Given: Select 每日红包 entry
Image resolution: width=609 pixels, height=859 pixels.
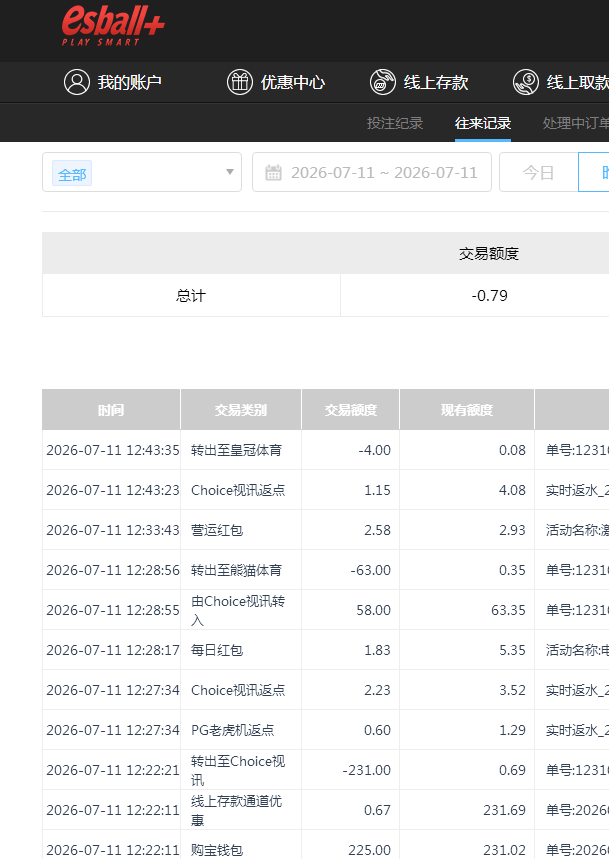Looking at the screenshot, I should [217, 650].
